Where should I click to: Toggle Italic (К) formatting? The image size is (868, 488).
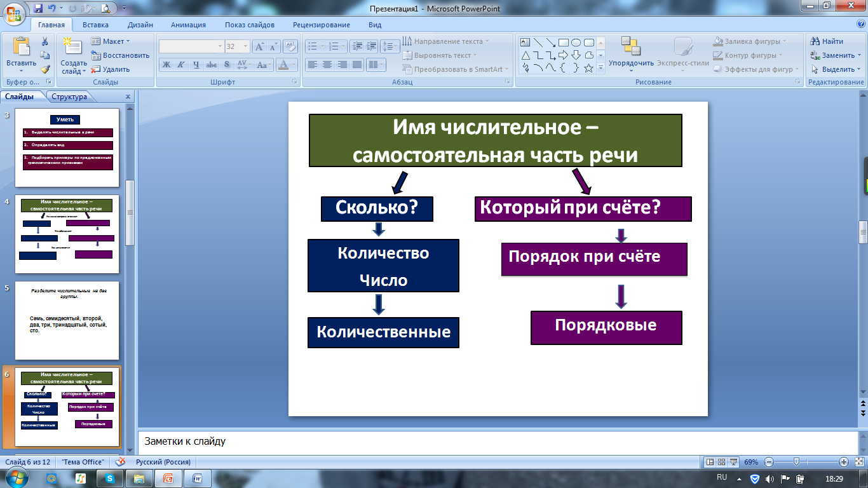(x=180, y=65)
